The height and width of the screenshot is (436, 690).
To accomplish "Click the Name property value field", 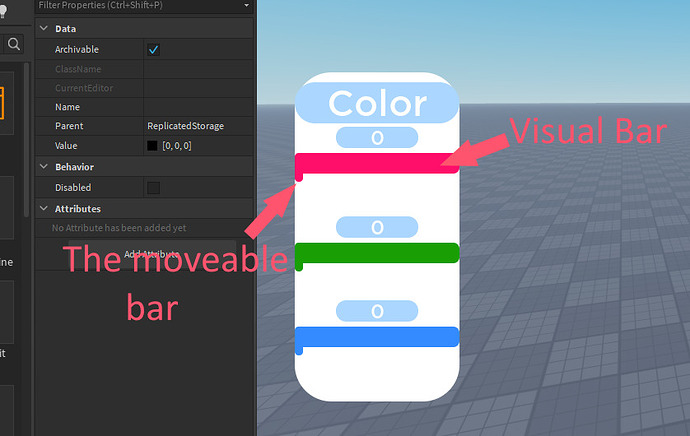I will pos(198,107).
